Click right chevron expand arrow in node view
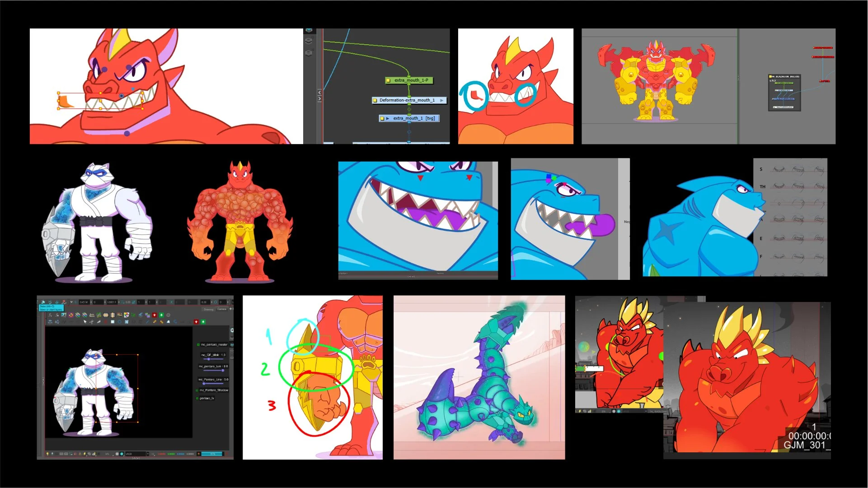The width and height of the screenshot is (868, 488). pos(319,98)
